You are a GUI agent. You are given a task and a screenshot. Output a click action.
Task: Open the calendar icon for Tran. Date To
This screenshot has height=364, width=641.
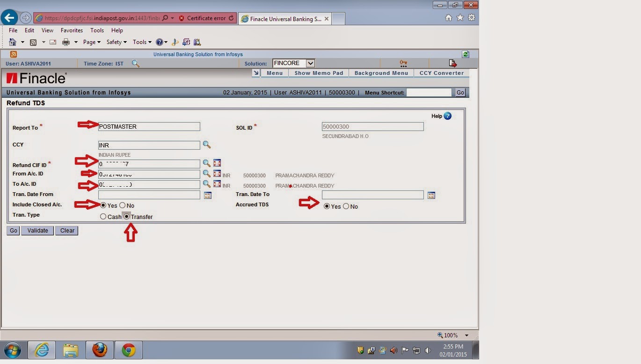point(431,195)
